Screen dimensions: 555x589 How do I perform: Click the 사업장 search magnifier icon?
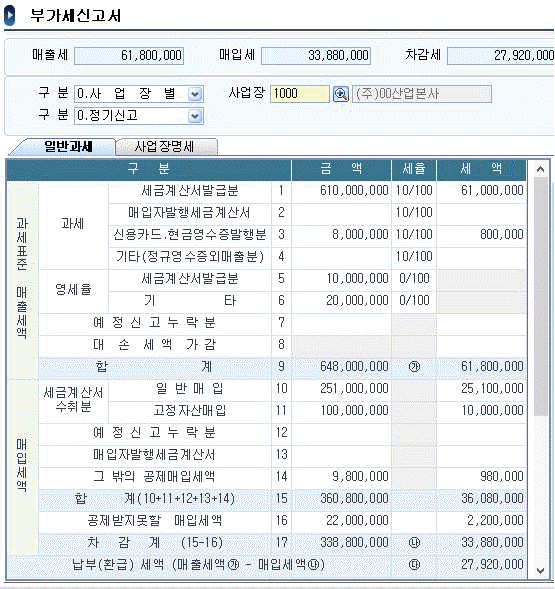click(x=340, y=94)
